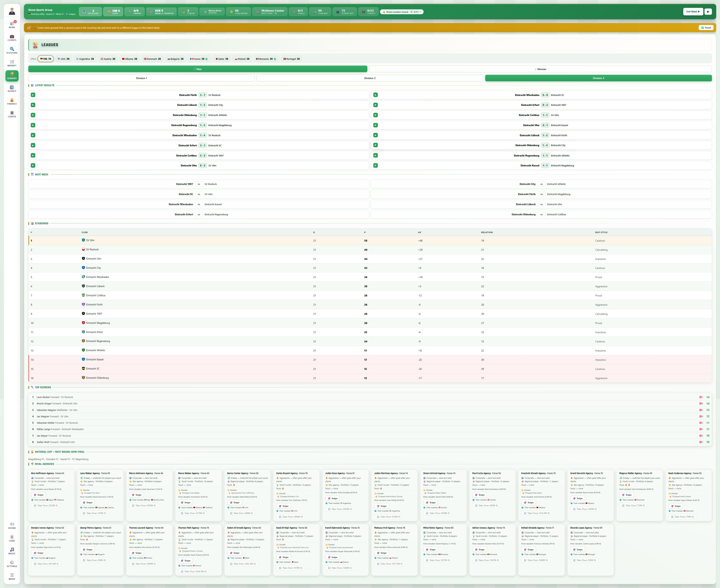Select the USA 38 office chip

pos(63,59)
